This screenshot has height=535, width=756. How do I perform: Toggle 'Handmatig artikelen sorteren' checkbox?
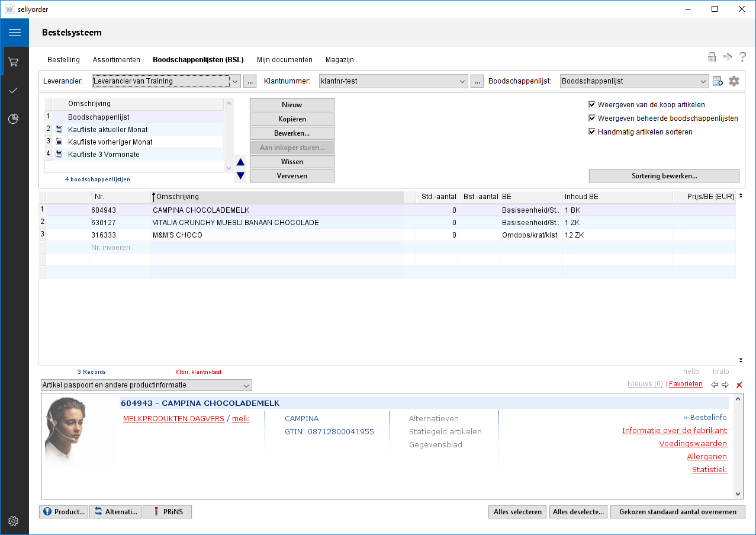pos(592,132)
